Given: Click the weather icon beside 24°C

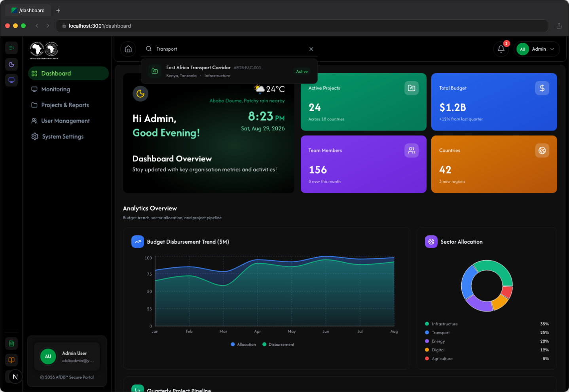Looking at the screenshot, I should point(260,89).
